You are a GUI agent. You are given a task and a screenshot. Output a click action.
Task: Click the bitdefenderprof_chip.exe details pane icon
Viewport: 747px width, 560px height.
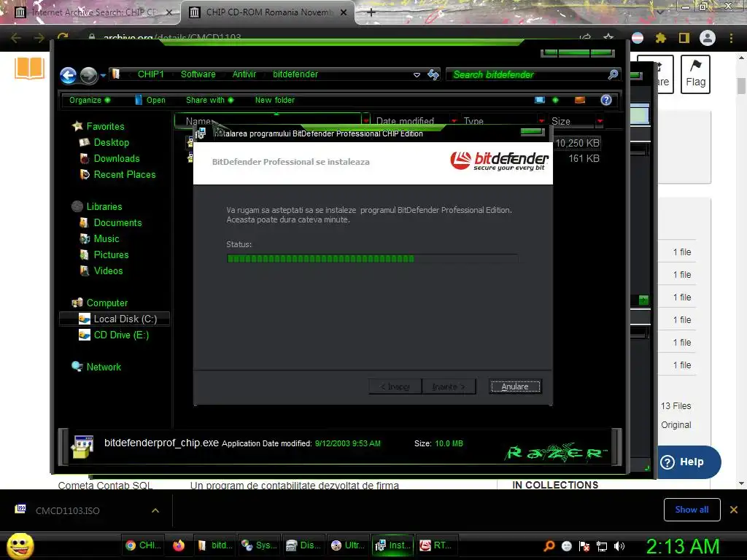82,446
